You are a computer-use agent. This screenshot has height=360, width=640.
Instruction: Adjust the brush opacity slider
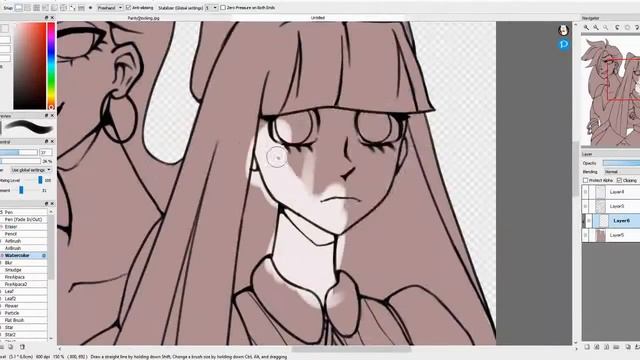click(x=19, y=161)
